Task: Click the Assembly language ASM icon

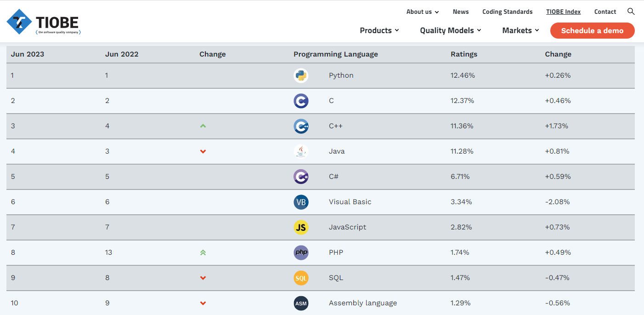Action: 301,303
